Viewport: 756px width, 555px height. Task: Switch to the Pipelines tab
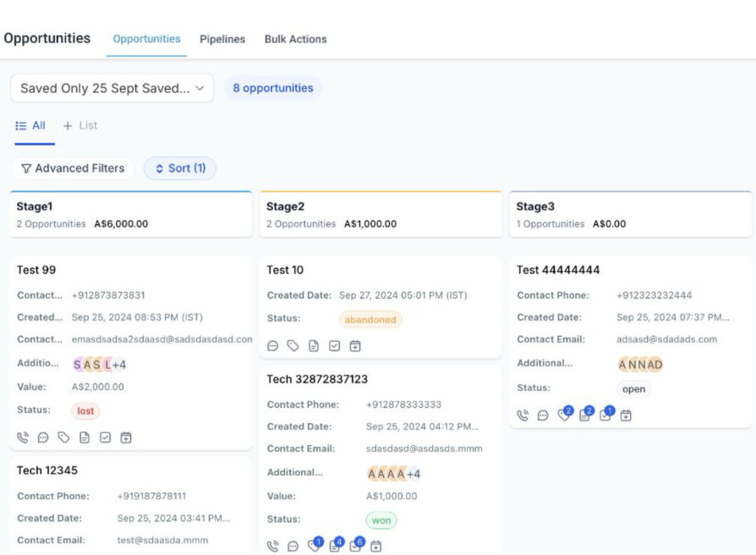[x=222, y=39]
